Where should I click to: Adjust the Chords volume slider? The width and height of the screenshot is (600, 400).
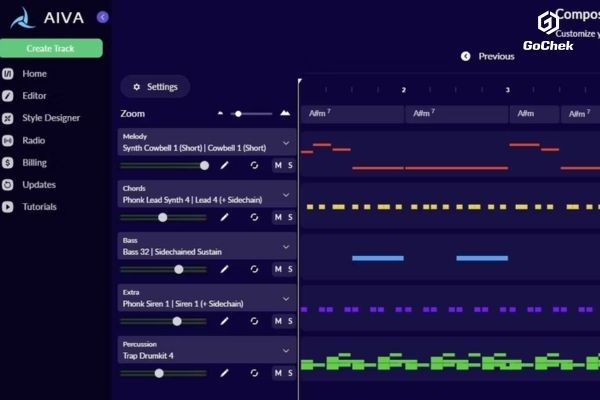tap(164, 217)
